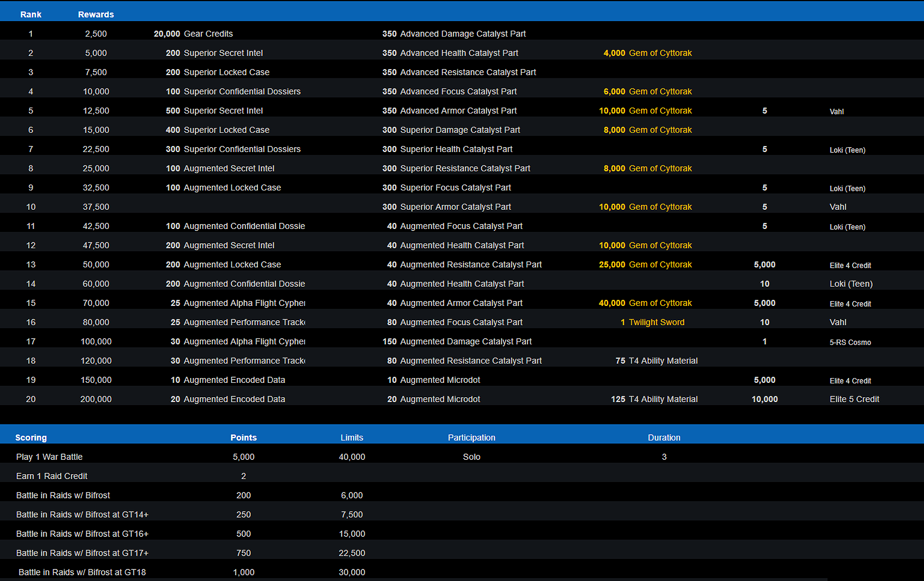Image resolution: width=924 pixels, height=581 pixels.
Task: Click 125 T4 Ability Material
Action: pos(654,399)
